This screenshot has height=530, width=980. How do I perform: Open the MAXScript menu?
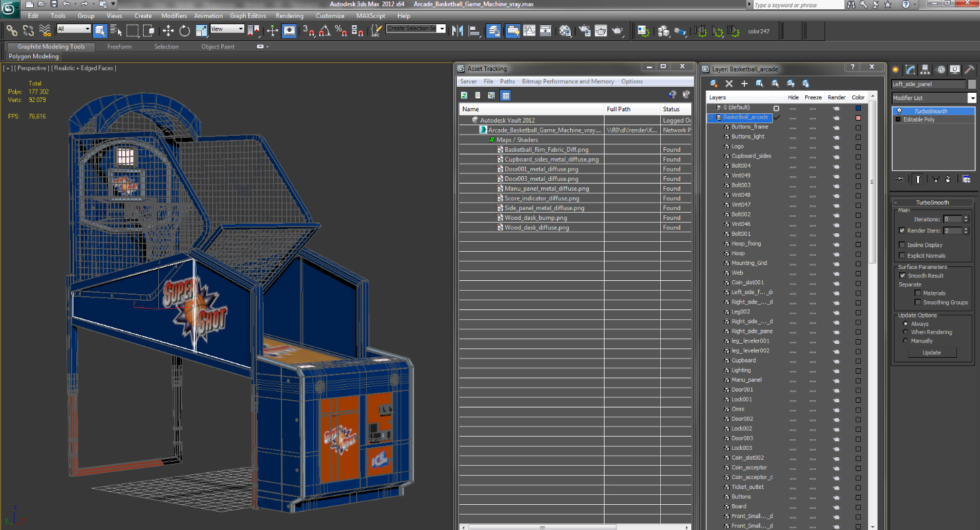coord(371,16)
